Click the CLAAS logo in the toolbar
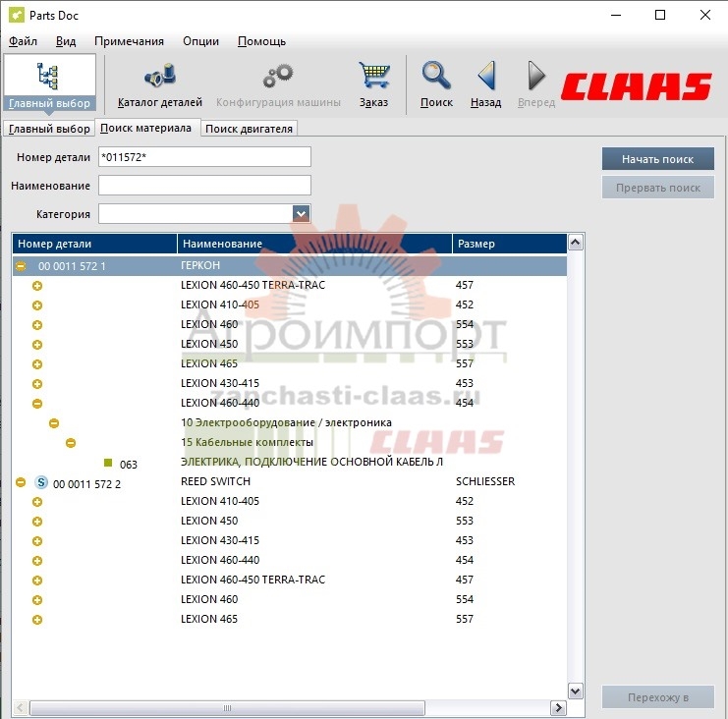 (x=636, y=86)
